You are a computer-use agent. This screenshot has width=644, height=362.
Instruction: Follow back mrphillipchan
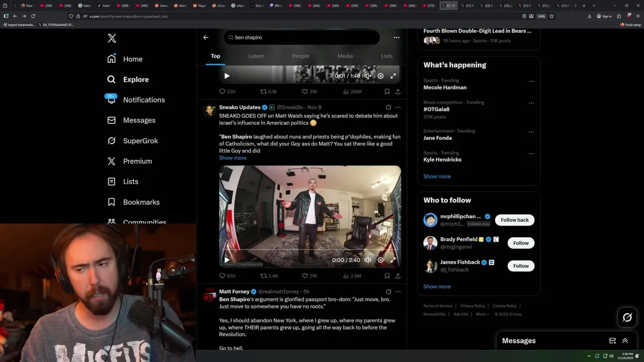pos(515,220)
